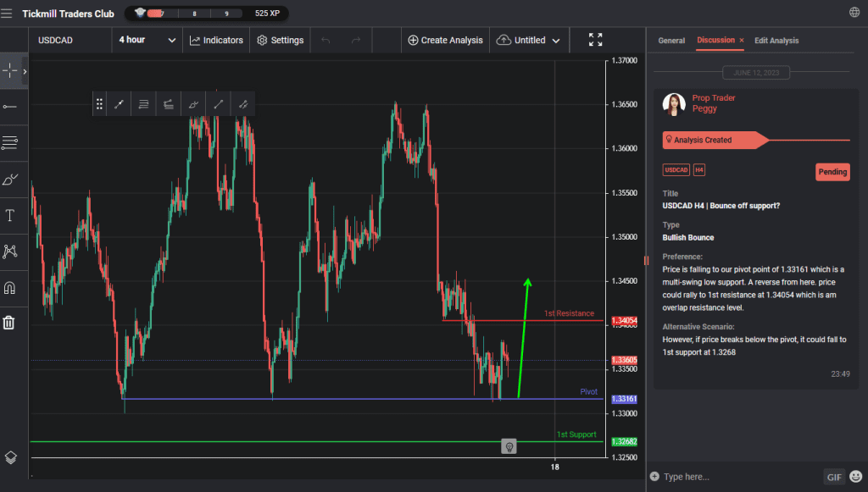Click the Create Analysis button
The image size is (868, 492).
tap(444, 39)
